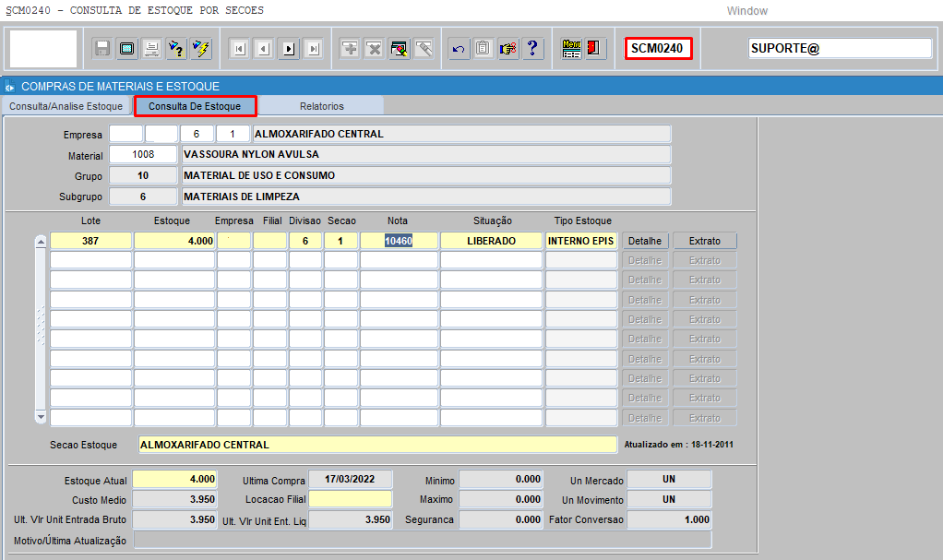943x560 pixels.
Task: Click the Un Movimento field UN
Action: tap(669, 499)
